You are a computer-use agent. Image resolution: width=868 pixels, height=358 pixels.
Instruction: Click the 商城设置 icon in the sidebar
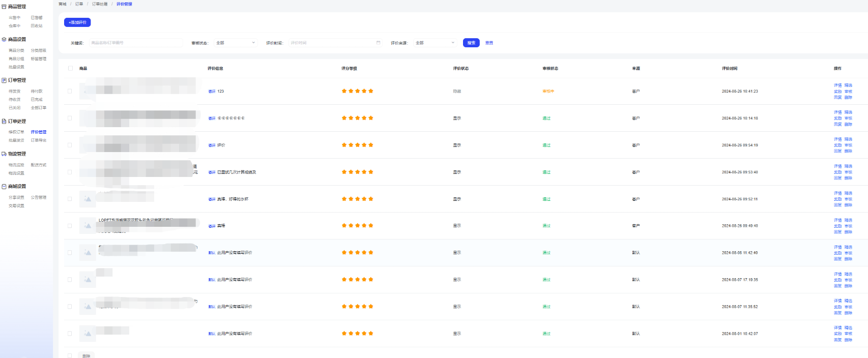(x=4, y=187)
